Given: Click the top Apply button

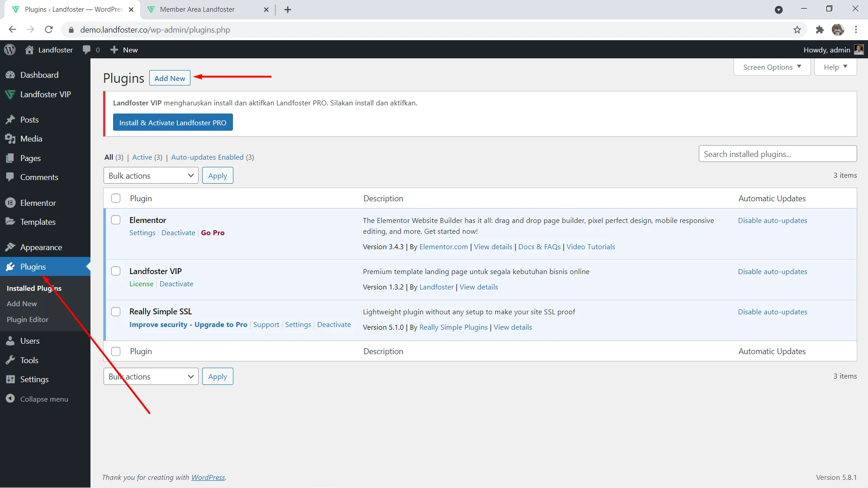Looking at the screenshot, I should (x=218, y=175).
